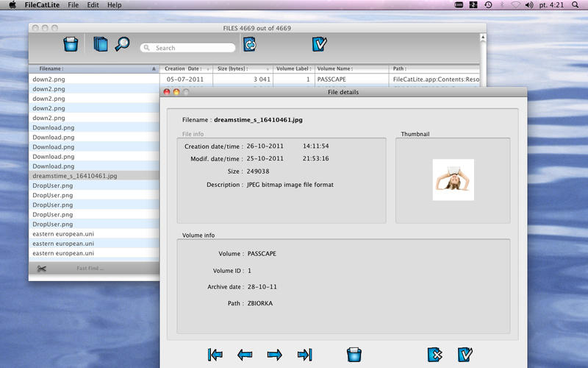Viewport: 588px width, 368px height.
Task: Click the trash icon in main toolbar
Action: pyautogui.click(x=70, y=44)
